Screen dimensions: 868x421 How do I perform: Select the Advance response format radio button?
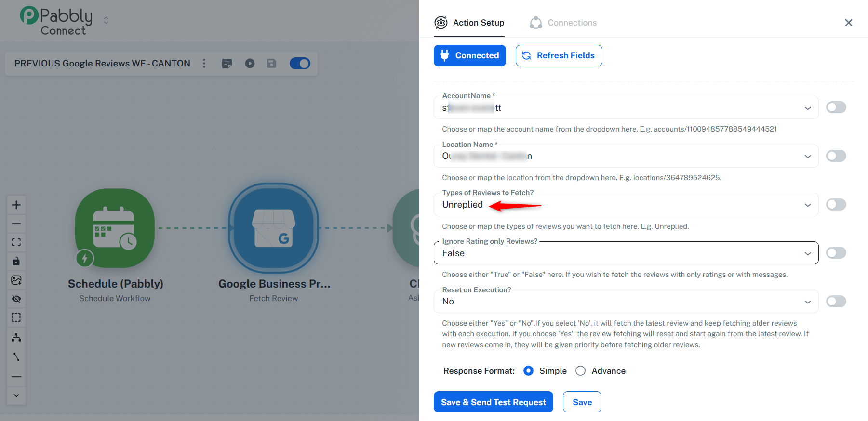point(581,371)
